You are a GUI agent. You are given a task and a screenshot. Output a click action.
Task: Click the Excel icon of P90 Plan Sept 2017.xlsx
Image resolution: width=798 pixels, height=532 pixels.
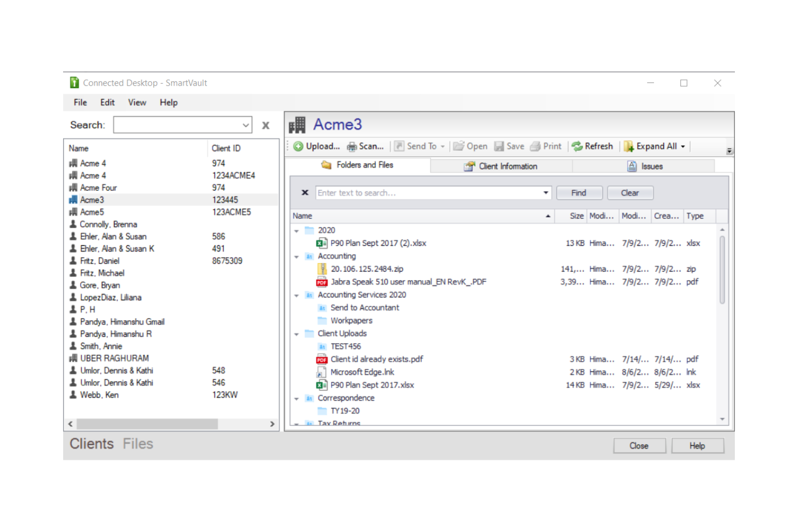point(322,385)
